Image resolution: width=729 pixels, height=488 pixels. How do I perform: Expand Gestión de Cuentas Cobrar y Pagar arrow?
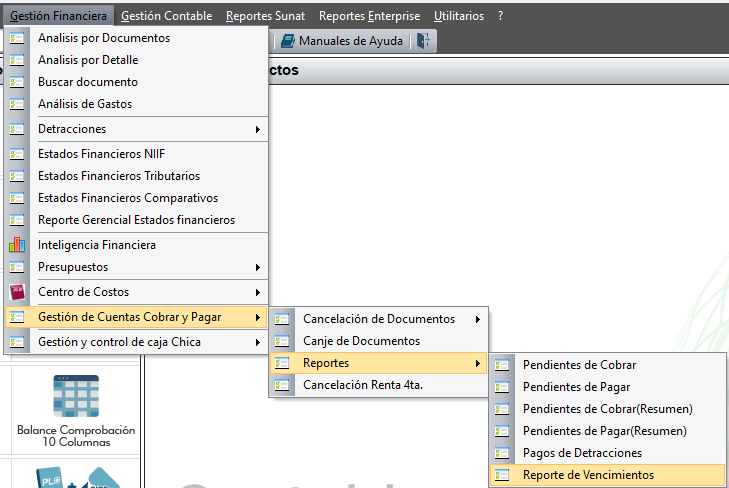258,317
